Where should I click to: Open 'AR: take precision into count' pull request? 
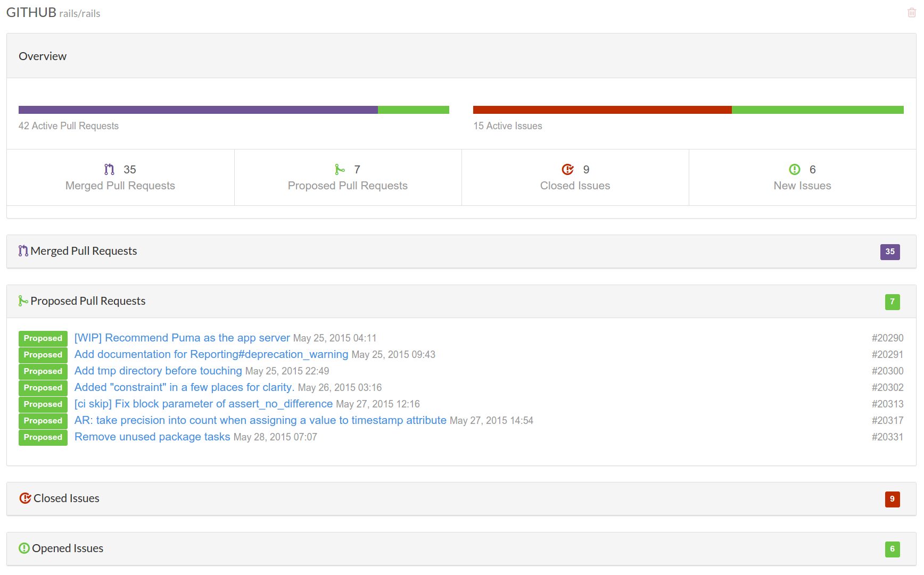(260, 420)
